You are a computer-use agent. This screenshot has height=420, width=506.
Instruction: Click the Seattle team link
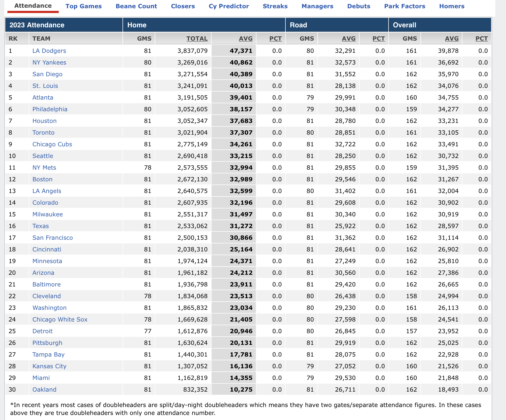[43, 156]
